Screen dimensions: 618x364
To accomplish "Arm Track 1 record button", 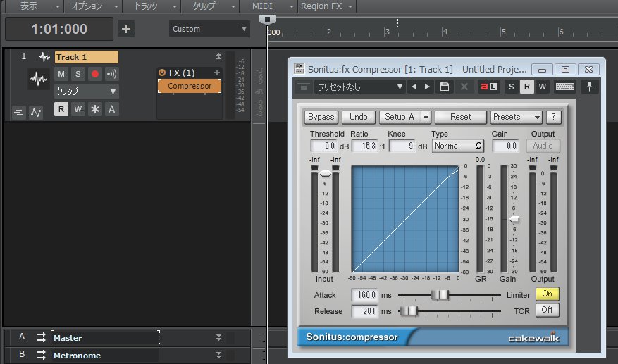I will click(95, 74).
